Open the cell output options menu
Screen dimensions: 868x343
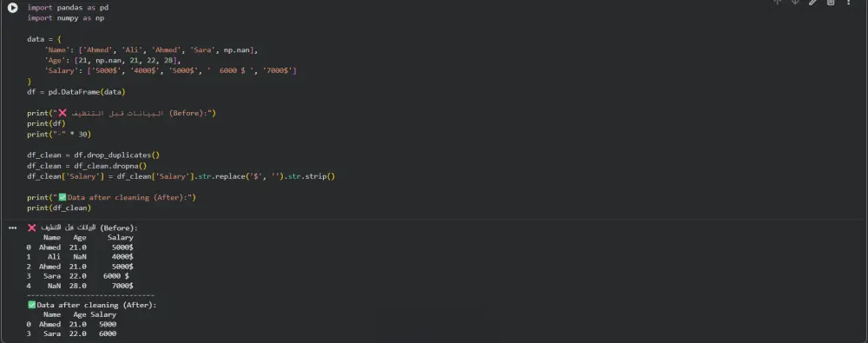[12, 228]
